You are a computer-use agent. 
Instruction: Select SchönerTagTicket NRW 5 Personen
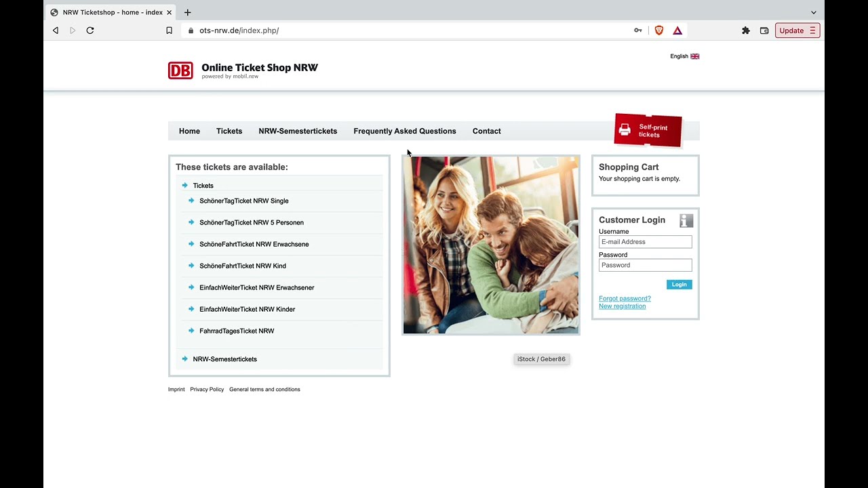pyautogui.click(x=252, y=222)
